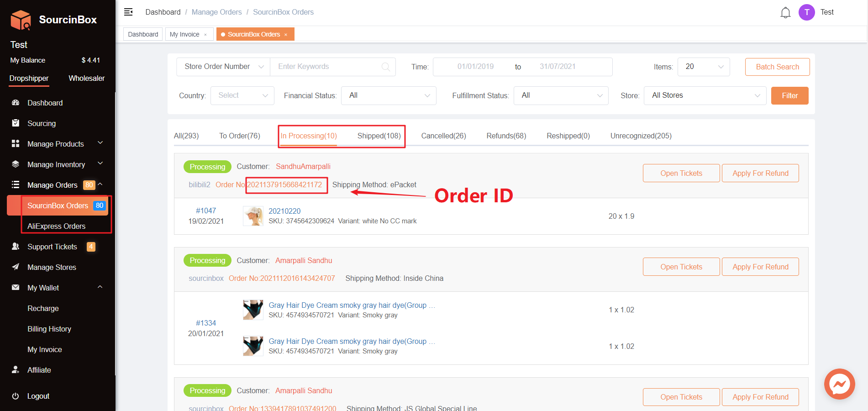Open first Gray Hair Dye Cream thumbnail
The image size is (868, 411).
pos(253,310)
